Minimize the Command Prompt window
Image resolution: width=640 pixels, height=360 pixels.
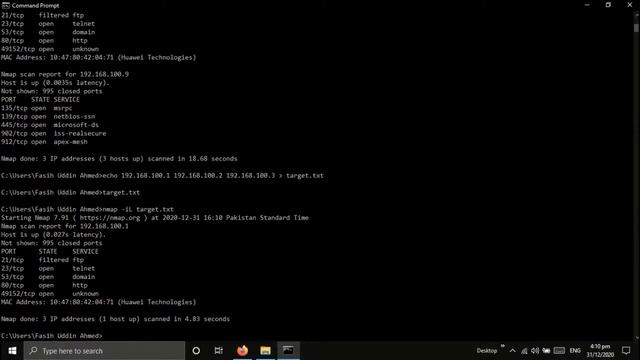[x=587, y=5]
